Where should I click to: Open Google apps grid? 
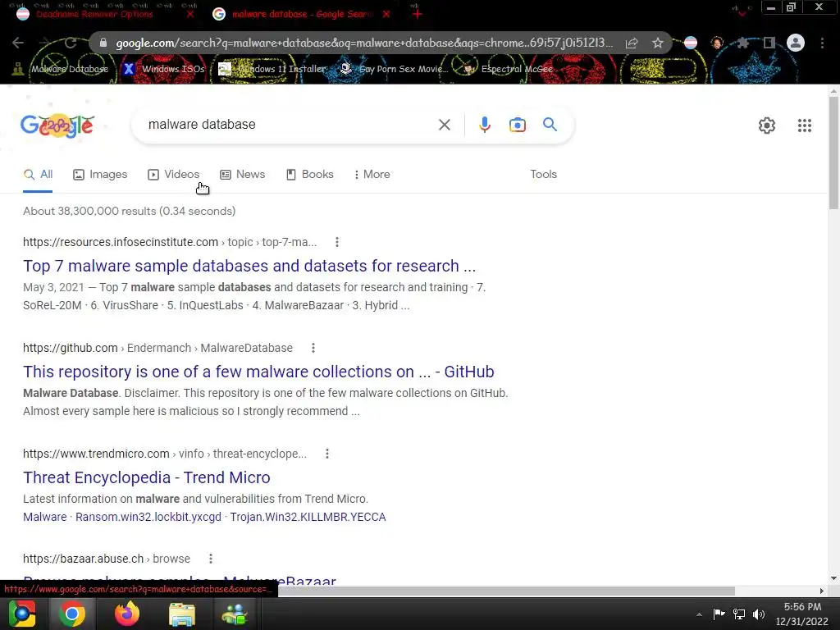click(804, 126)
